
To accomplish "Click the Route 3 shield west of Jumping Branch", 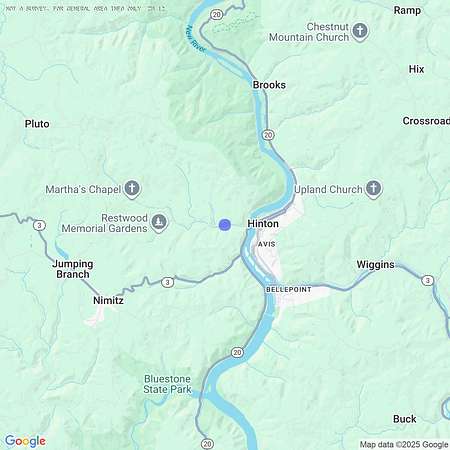I will coord(39,226).
